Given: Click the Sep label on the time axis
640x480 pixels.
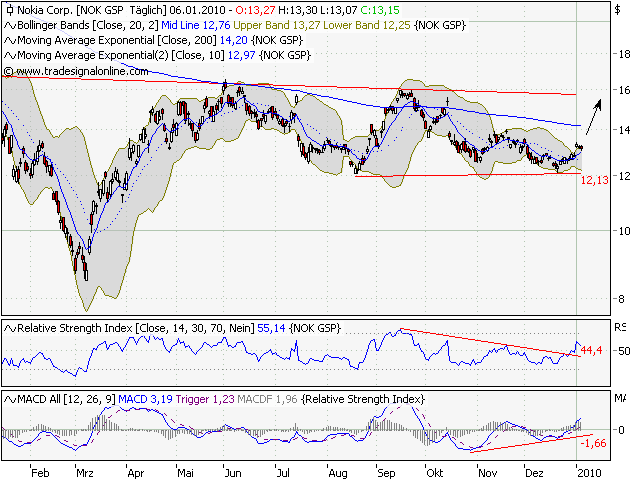Looking at the screenshot, I should coord(387,473).
